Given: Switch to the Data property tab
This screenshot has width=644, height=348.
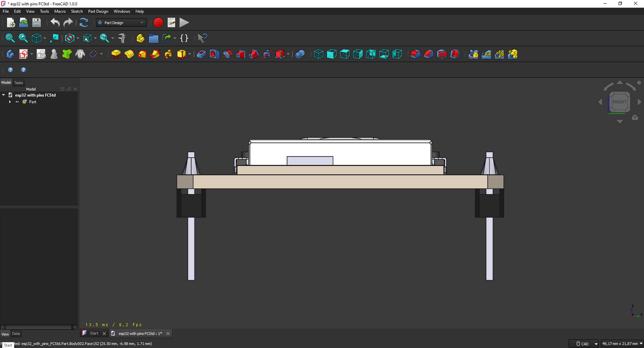Looking at the screenshot, I should click(16, 334).
